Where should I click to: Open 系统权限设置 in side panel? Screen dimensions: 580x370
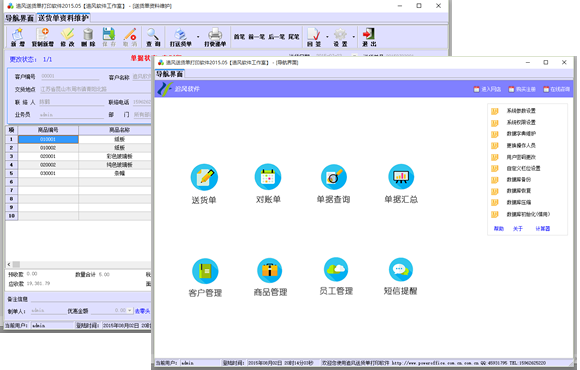click(521, 122)
